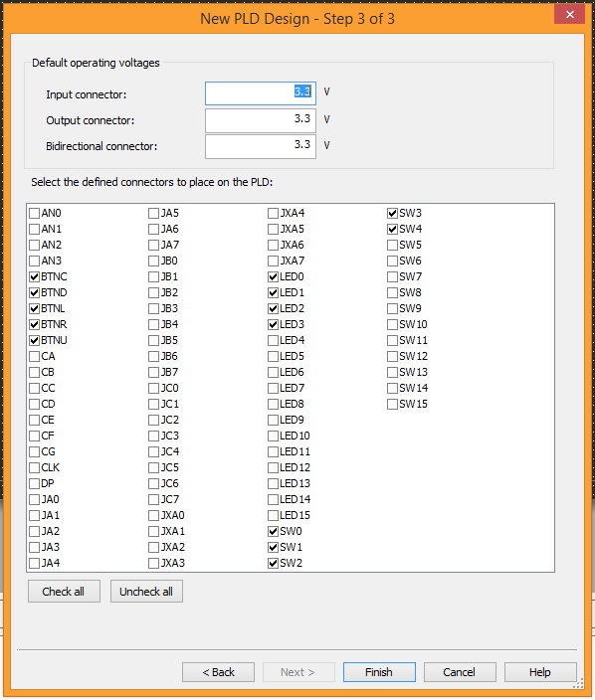This screenshot has width=595, height=700.
Task: Finish the PLD design wizard
Action: 379,672
